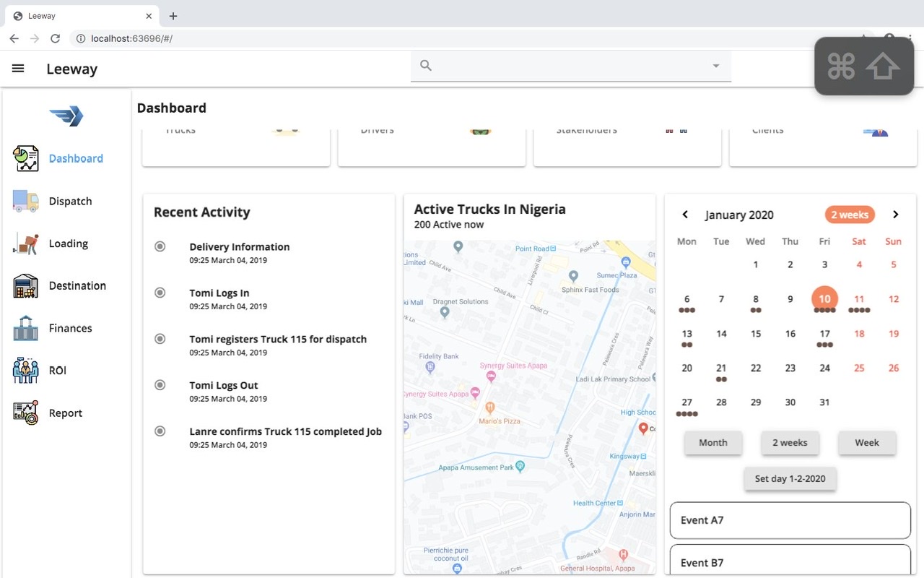924x578 pixels.
Task: Click the browser address bar URL
Action: (x=131, y=38)
